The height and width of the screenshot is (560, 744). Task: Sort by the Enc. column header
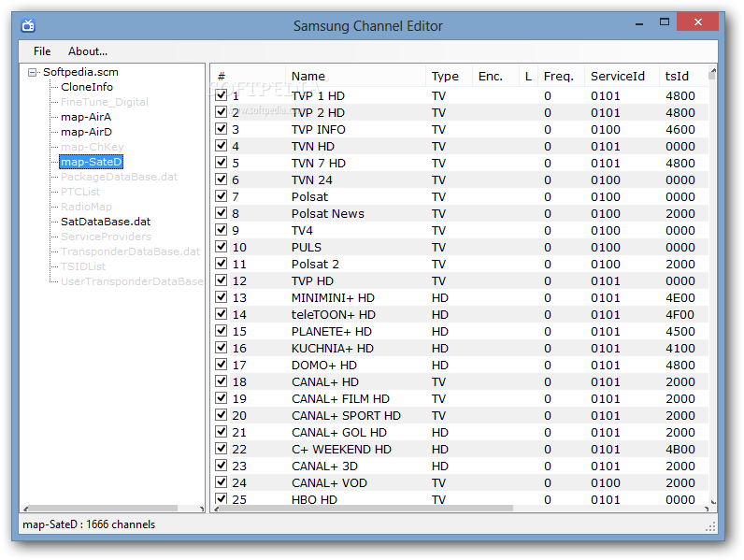pos(495,76)
